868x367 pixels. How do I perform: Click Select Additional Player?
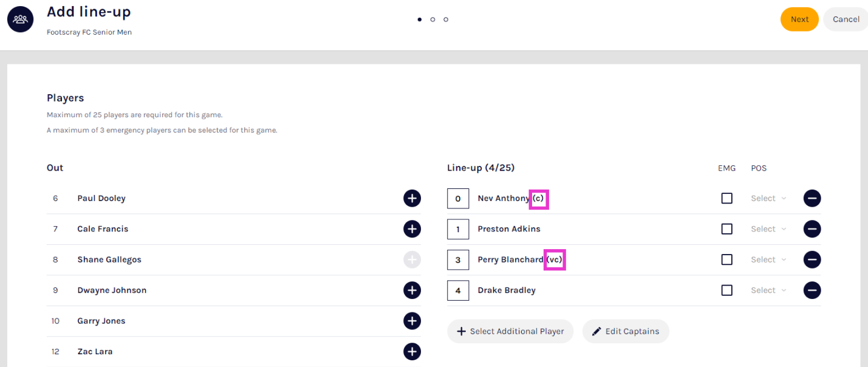[x=510, y=331]
